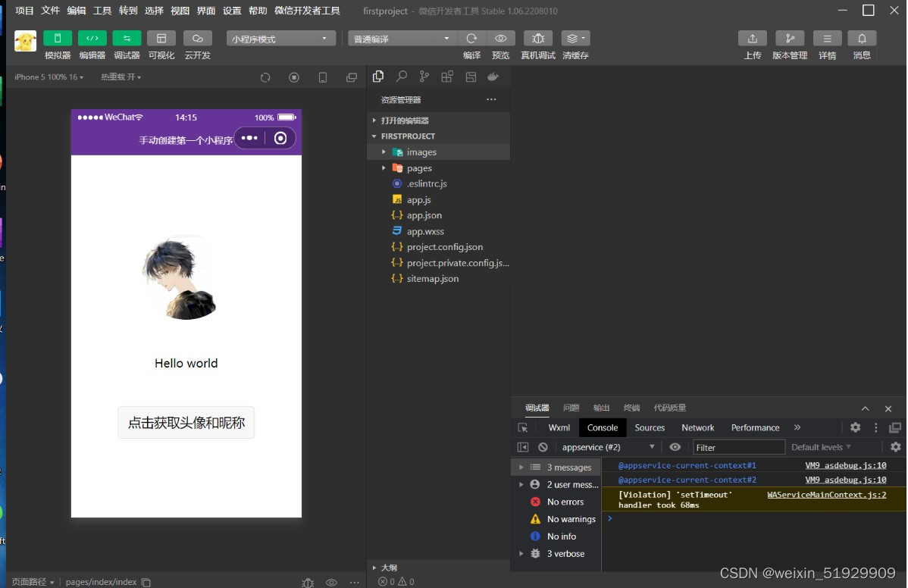Image resolution: width=908 pixels, height=588 pixels.
Task: Open the cloud development button
Action: pos(198,38)
